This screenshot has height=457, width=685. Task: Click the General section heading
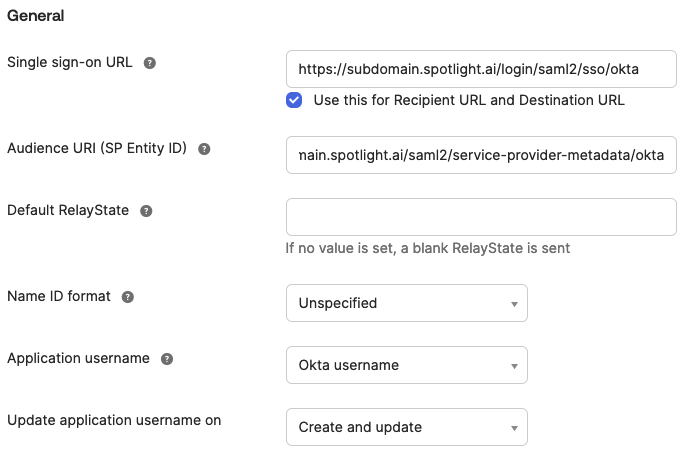36,16
